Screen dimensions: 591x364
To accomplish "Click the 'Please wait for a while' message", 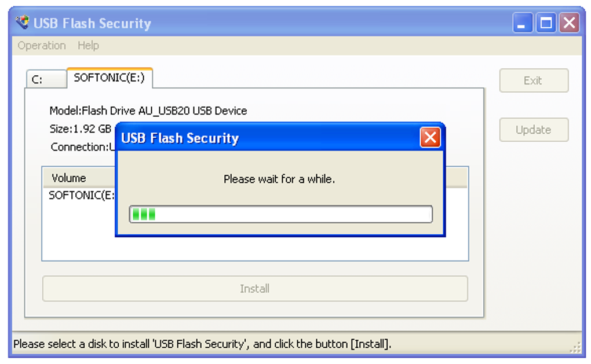I will click(x=279, y=179).
